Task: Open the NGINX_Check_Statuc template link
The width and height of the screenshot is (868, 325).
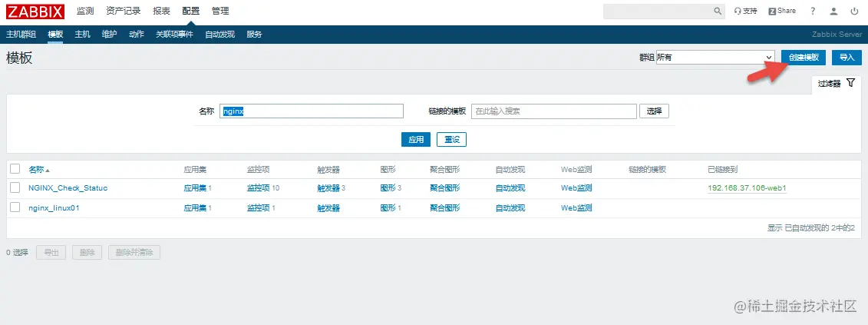Action: pyautogui.click(x=68, y=188)
